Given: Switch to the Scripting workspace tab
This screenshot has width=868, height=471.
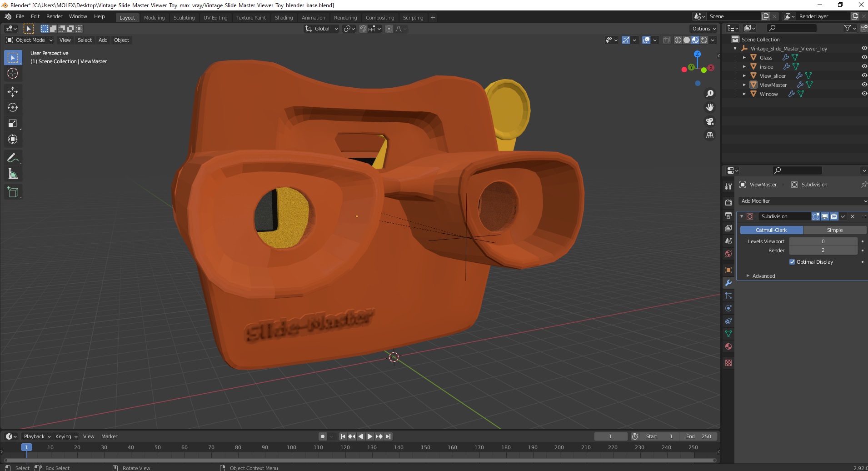Looking at the screenshot, I should pos(413,18).
